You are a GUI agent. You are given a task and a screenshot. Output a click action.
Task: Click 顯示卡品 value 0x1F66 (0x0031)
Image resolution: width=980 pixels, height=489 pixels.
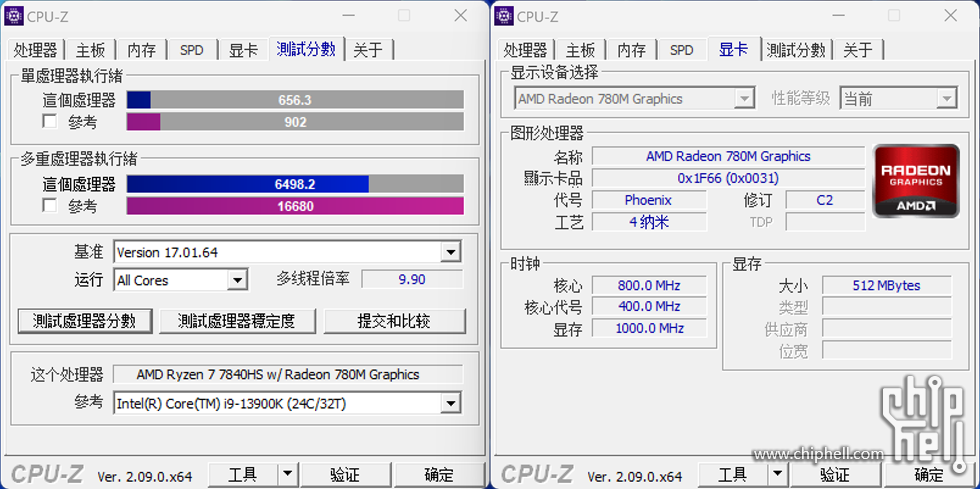[x=728, y=178]
